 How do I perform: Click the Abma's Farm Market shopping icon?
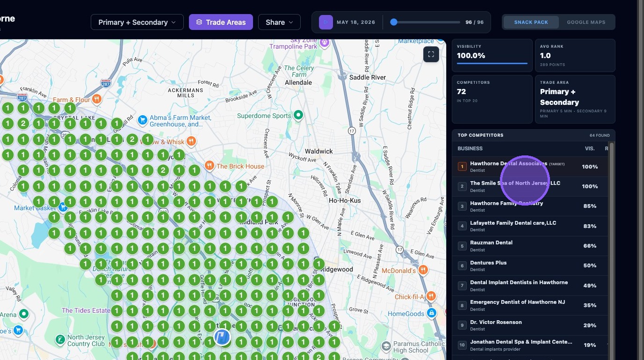coord(142,120)
